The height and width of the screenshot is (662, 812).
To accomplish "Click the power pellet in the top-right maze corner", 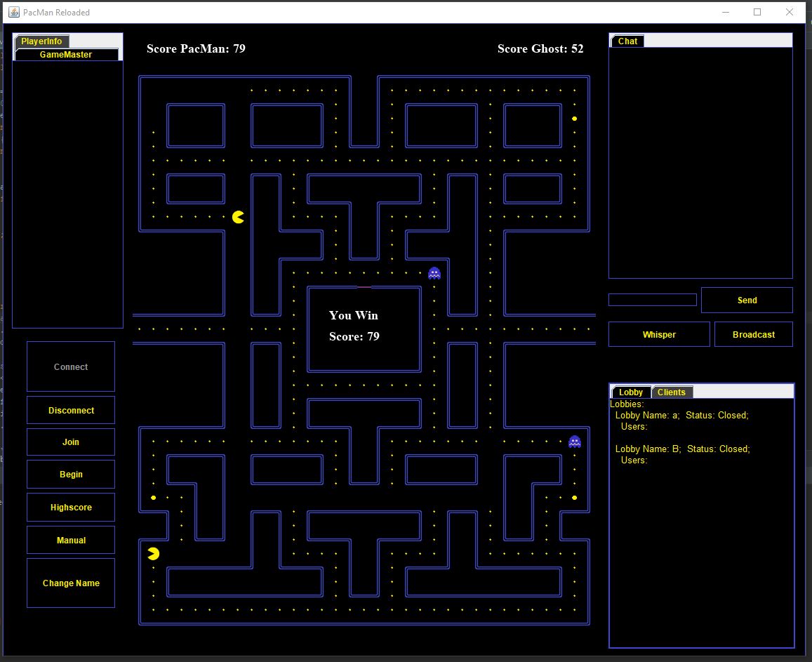I will 574,119.
